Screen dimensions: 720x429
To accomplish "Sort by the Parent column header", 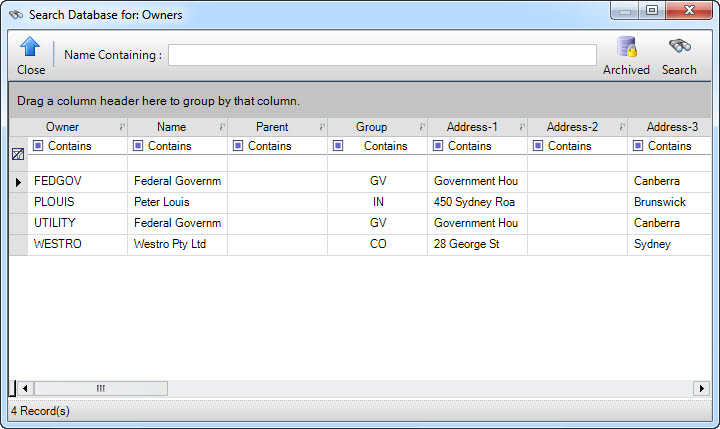I will coord(272,127).
